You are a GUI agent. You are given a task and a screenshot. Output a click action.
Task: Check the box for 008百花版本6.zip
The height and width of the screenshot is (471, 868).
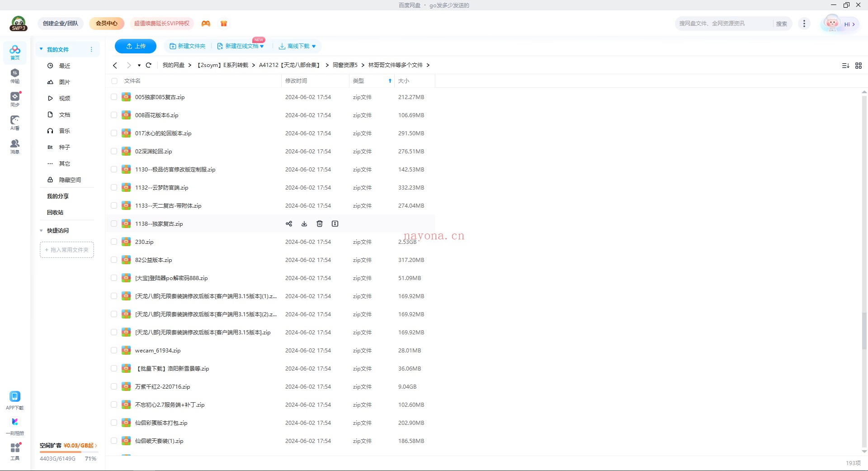coord(114,115)
